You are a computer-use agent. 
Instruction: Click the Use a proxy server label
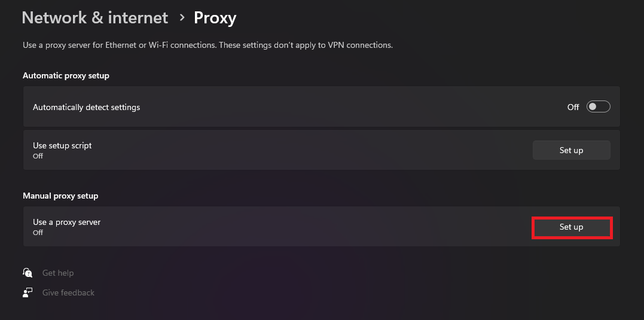pyautogui.click(x=66, y=222)
